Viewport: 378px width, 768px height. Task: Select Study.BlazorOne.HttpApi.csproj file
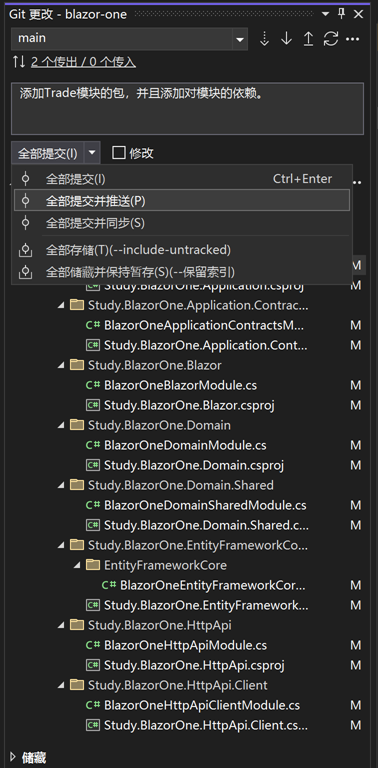point(194,666)
